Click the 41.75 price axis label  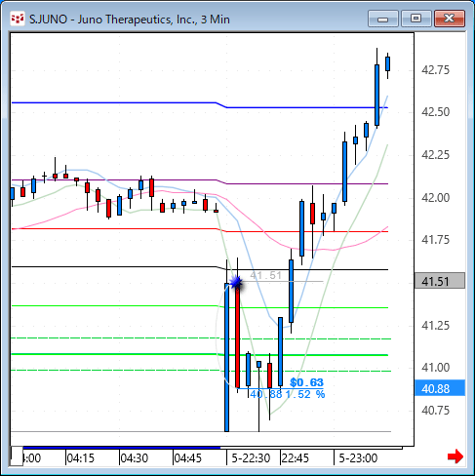[435, 240]
